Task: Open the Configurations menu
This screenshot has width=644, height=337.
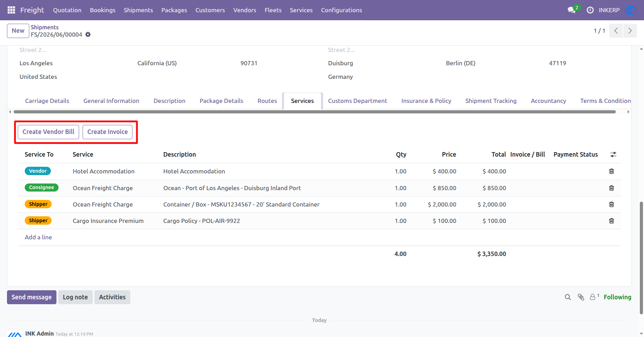Action: tap(342, 10)
